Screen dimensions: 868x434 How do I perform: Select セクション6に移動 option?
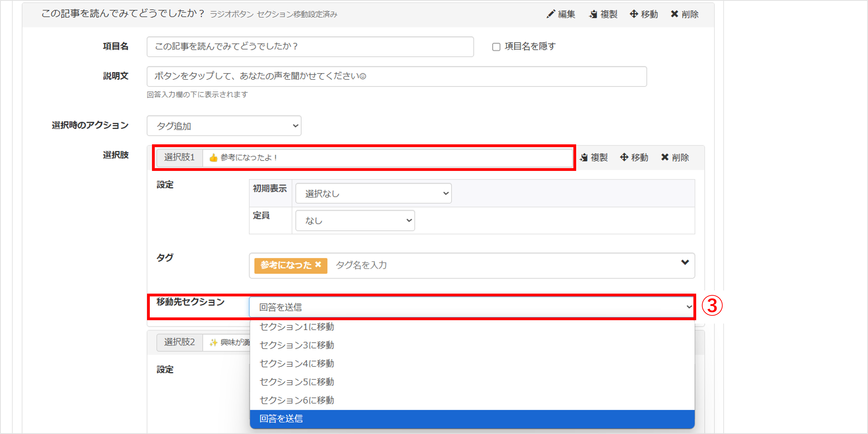(472, 400)
